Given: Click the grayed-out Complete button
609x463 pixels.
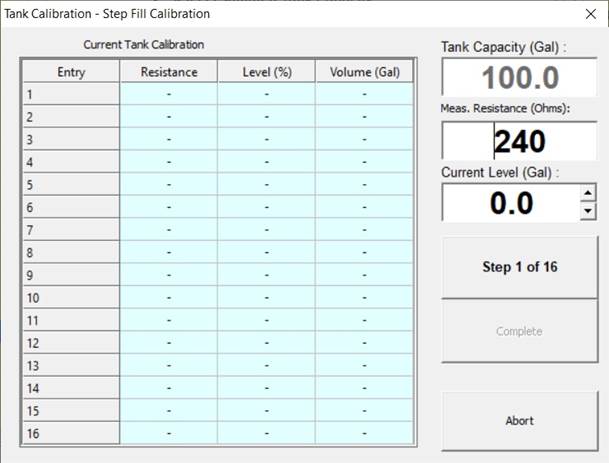Looking at the screenshot, I should (519, 331).
